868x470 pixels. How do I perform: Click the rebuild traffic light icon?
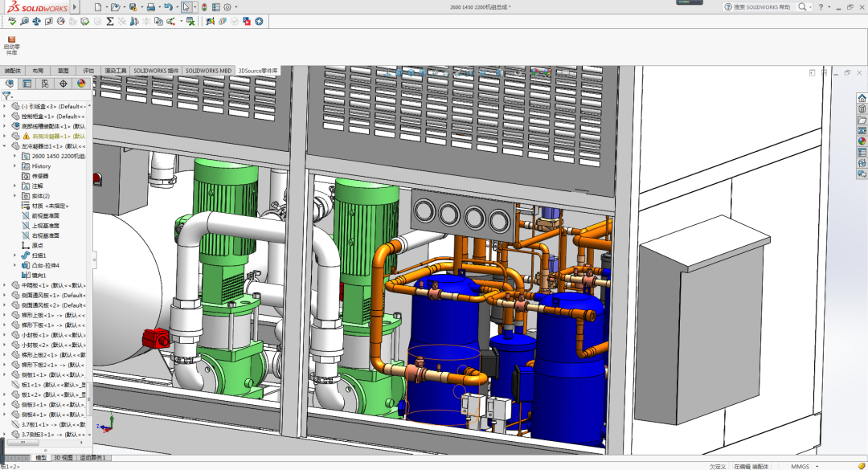point(203,7)
